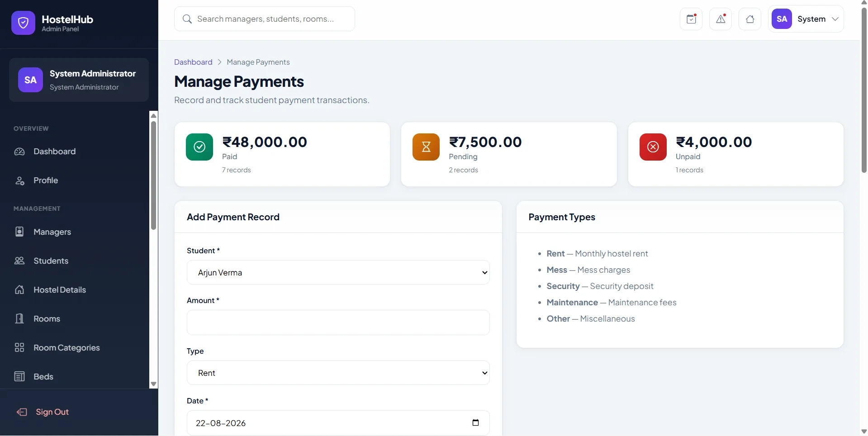Screen dimensions: 868x436
Task: Click the home icon in top bar
Action: (749, 19)
